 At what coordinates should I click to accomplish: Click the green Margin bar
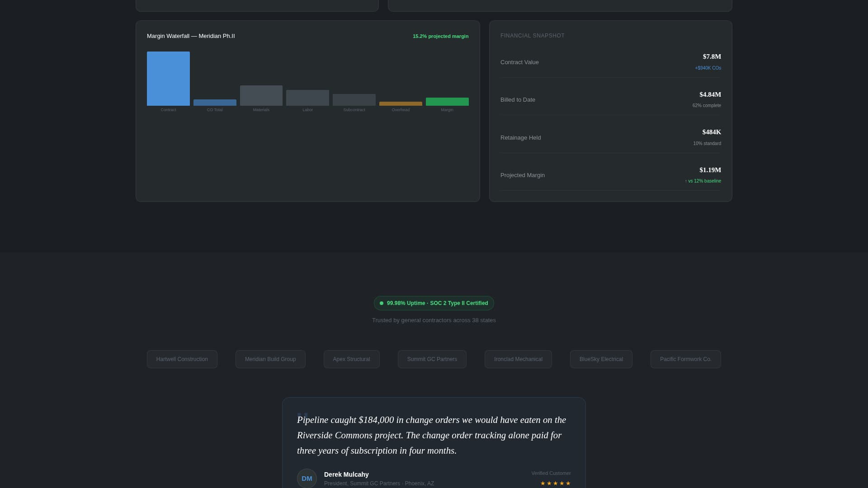447,102
